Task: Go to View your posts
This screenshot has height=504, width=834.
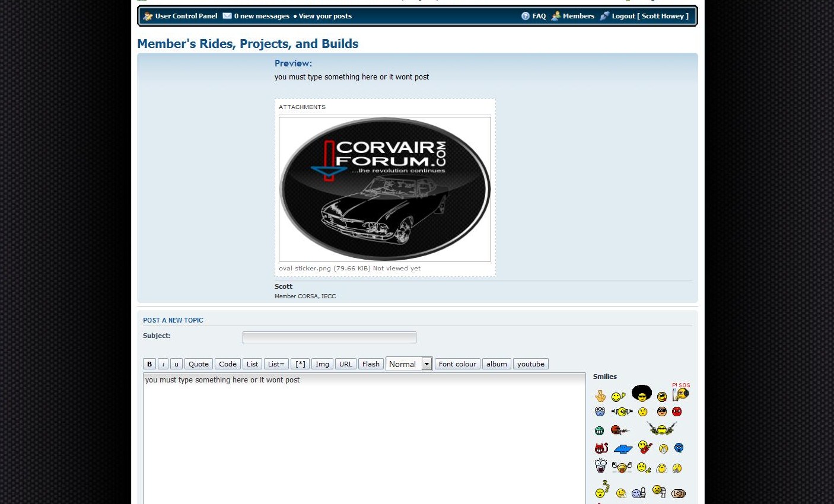Action: [x=325, y=16]
